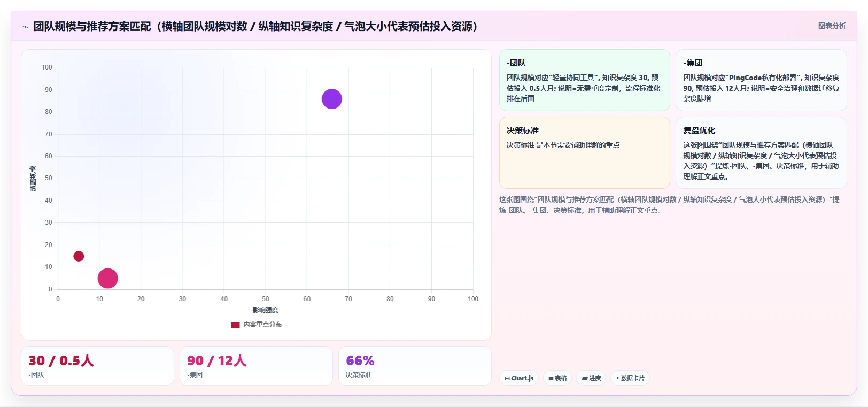Click the 数据卡片 tag chip

tap(630, 378)
